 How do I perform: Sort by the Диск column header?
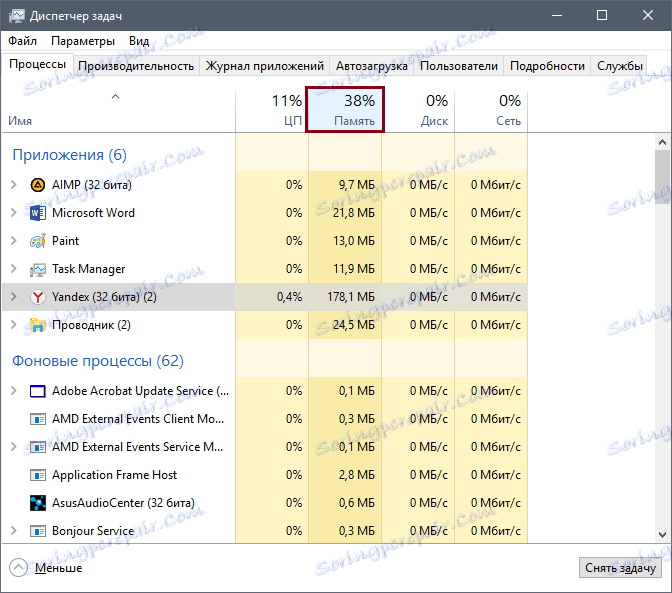418,111
